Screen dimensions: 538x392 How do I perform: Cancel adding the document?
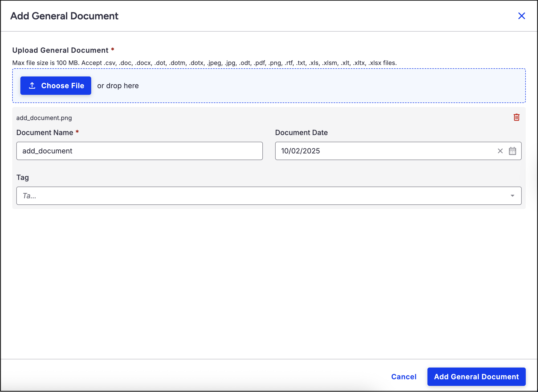(x=404, y=377)
